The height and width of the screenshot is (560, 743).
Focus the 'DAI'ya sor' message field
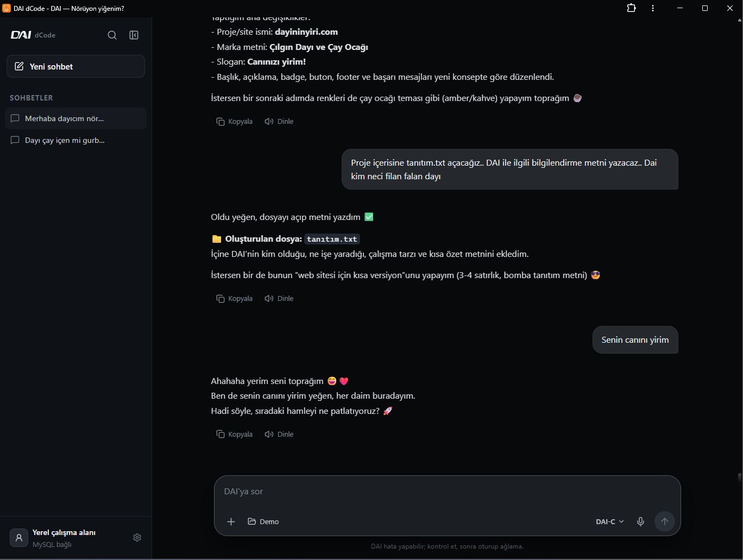click(x=447, y=492)
